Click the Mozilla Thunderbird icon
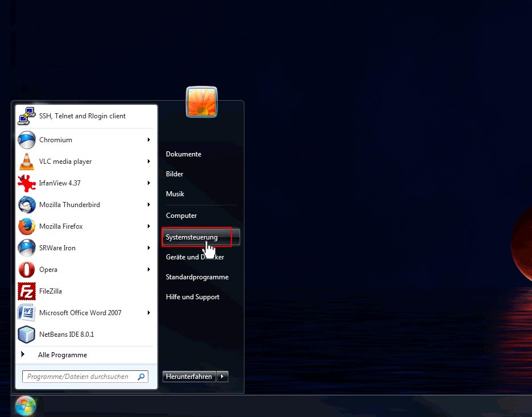532x417 pixels. (x=27, y=205)
